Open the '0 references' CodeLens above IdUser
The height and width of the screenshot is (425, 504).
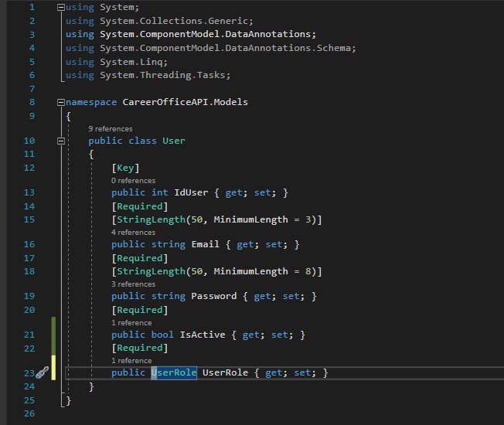133,181
